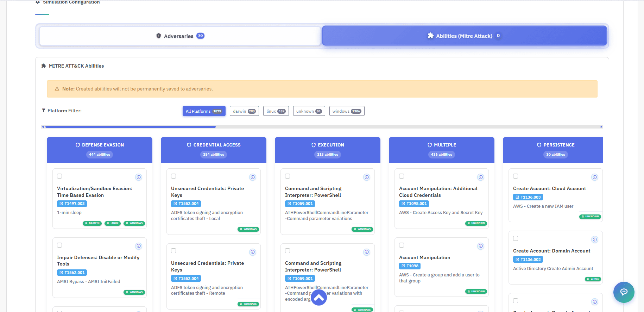Image resolution: width=644 pixels, height=312 pixels.
Task: Open info for encoded arguments PowerShell card
Action: point(367,252)
